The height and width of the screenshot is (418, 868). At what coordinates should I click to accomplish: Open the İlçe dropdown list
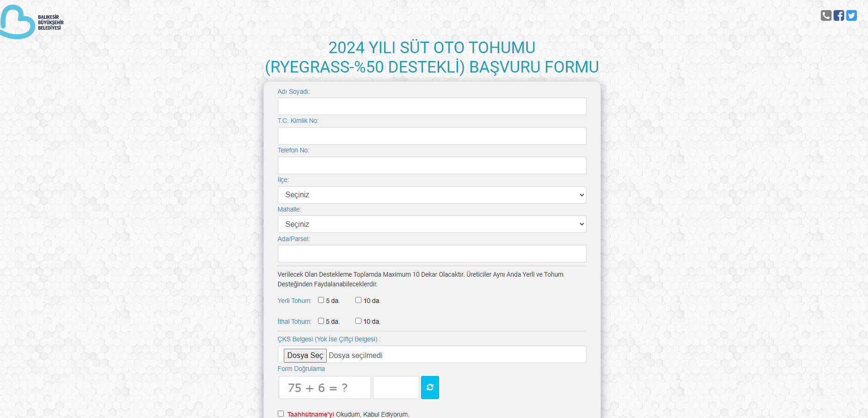tap(432, 195)
